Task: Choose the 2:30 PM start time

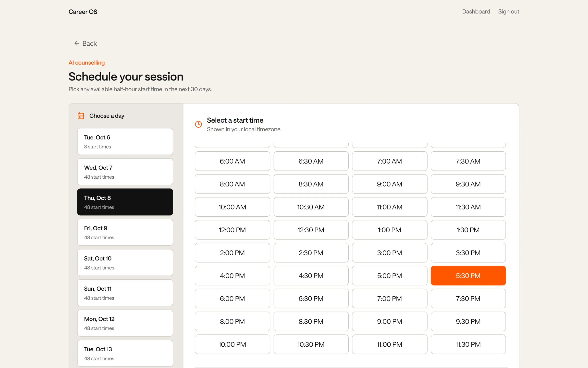Action: pos(311,253)
